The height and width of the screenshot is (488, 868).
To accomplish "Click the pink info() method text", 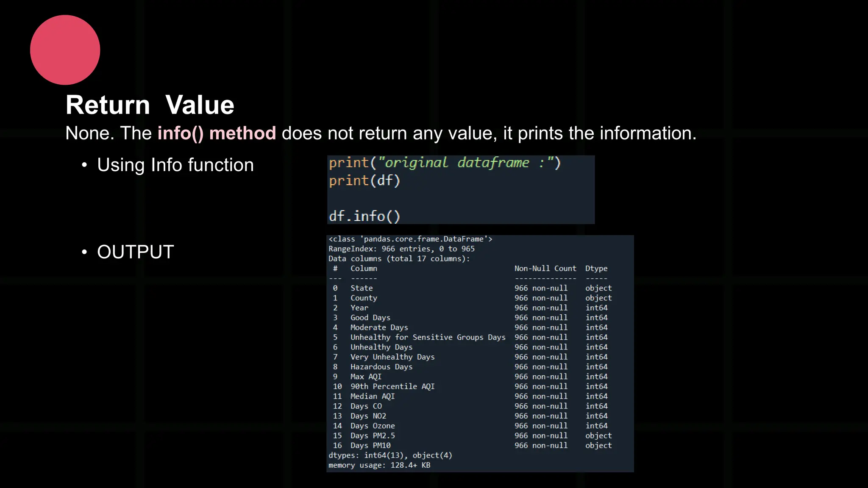I will 217,133.
